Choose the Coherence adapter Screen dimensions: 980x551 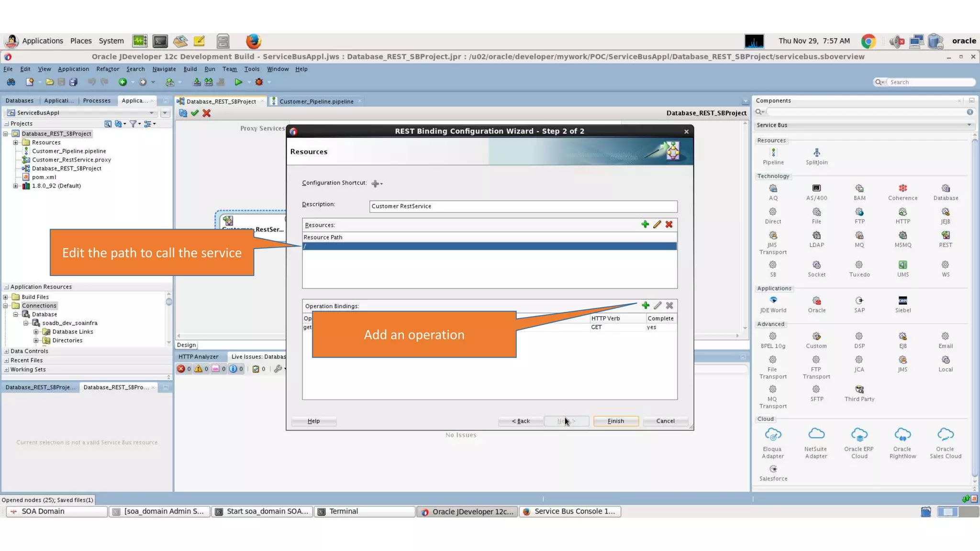902,192
